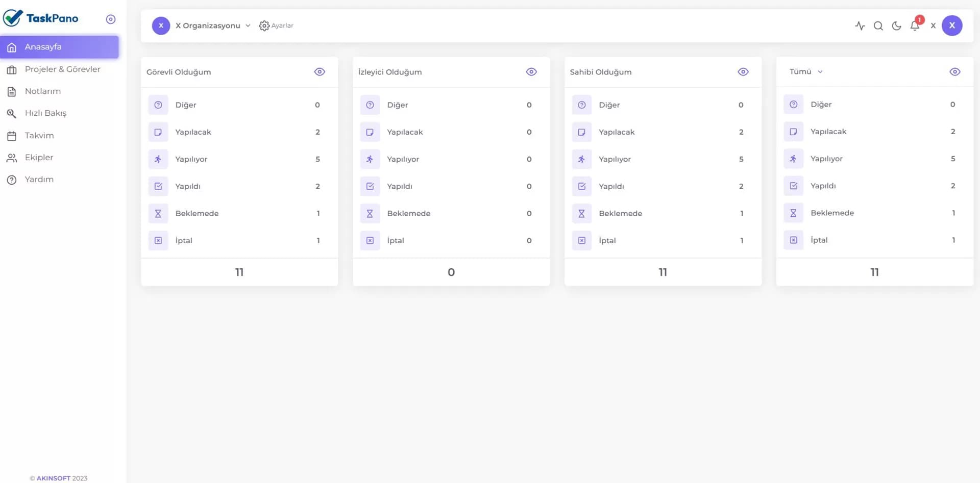This screenshot has width=980, height=483.
Task: Click Yapıldı icon in İzleyici Olduğum
Action: point(370,186)
